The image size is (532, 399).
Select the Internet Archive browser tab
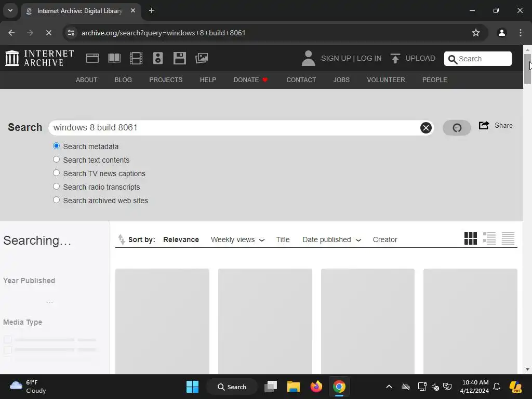tap(81, 11)
